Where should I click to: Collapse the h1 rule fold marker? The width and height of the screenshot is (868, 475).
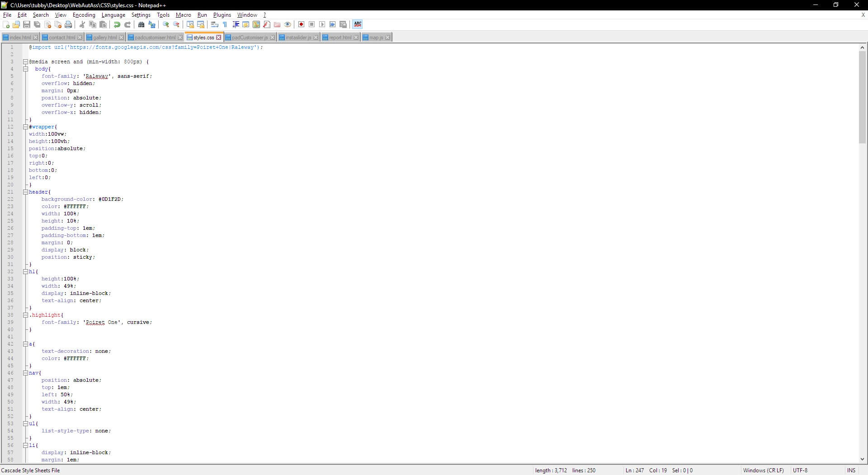[26, 272]
